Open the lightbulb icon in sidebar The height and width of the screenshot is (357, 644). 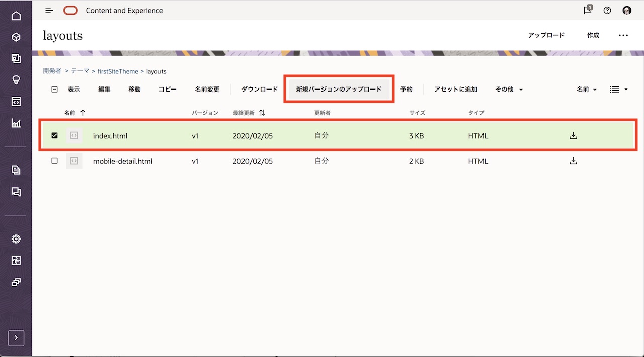[16, 80]
